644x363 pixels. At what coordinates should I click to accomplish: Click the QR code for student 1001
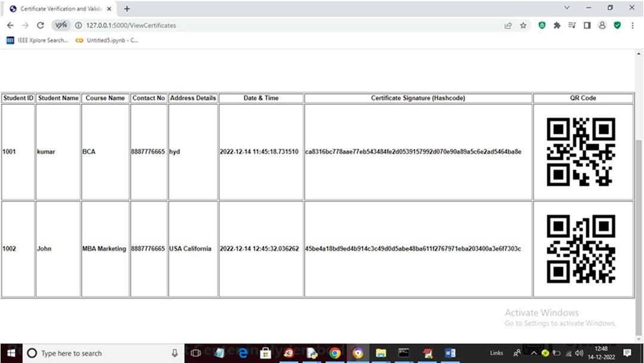tap(581, 152)
